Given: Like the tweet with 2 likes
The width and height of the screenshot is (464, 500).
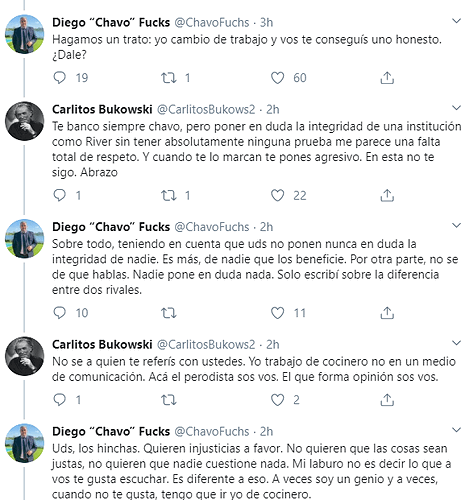Looking at the screenshot, I should 277,400.
